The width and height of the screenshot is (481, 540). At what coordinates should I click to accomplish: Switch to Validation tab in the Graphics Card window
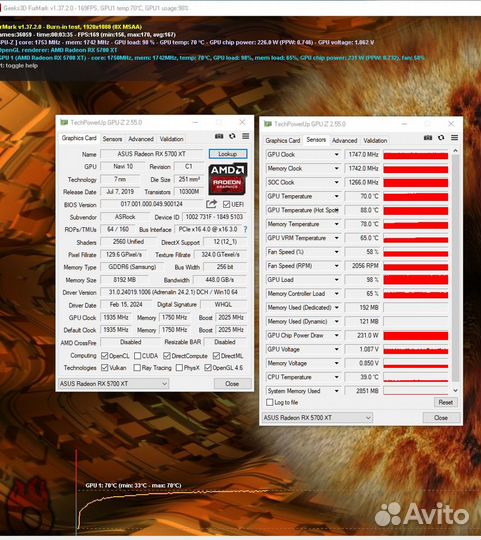171,139
